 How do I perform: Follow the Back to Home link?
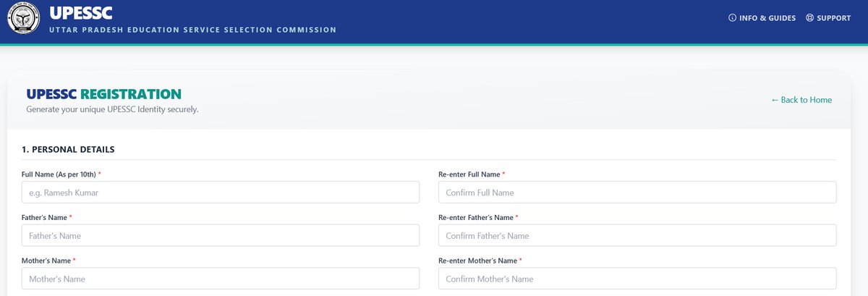pos(801,100)
